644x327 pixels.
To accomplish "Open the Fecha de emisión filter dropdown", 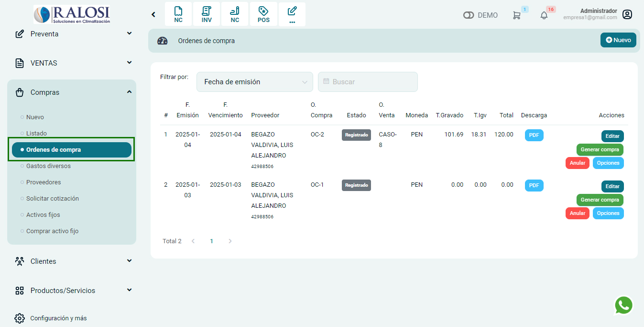I will pos(254,82).
